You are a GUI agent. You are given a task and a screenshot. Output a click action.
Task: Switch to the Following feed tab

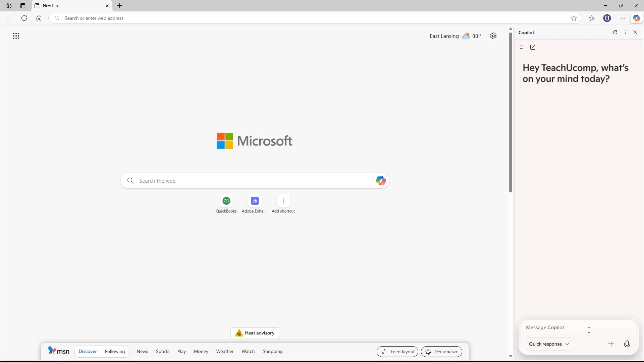click(115, 351)
